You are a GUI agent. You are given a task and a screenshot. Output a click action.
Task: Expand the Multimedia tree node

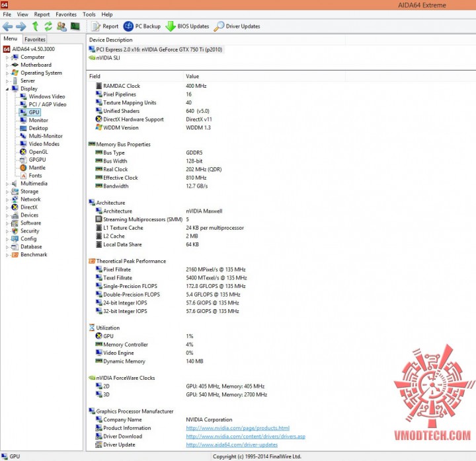tap(7, 184)
